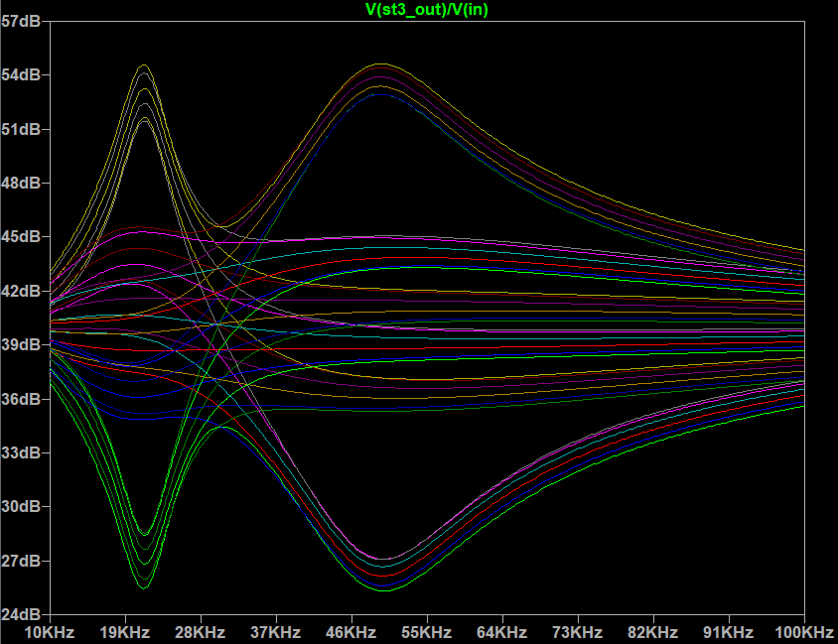
Task: Click the green trough bottom near 50KHz
Action: click(383, 590)
